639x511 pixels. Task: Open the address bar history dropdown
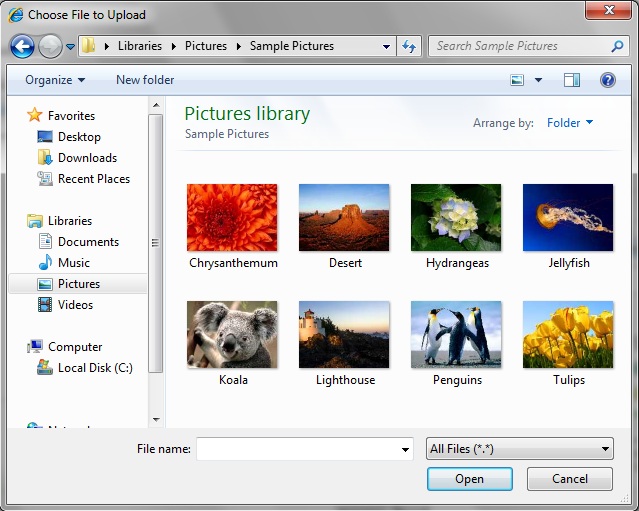(x=386, y=46)
